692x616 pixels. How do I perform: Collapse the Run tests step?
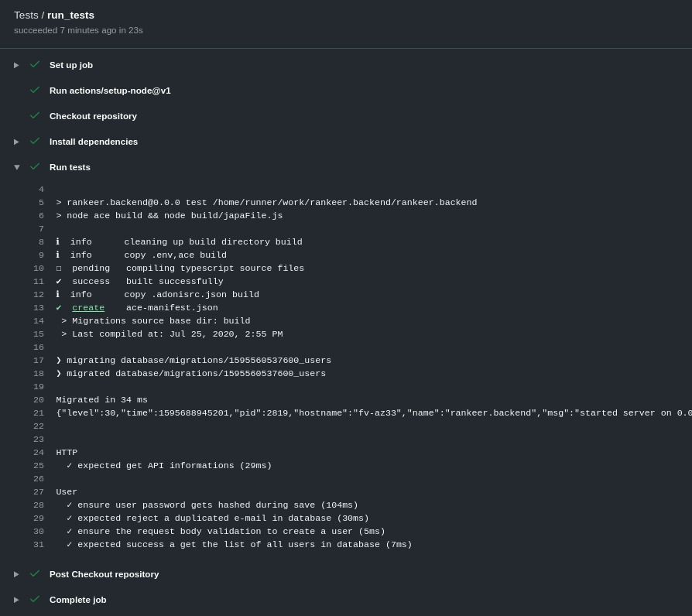(17, 167)
